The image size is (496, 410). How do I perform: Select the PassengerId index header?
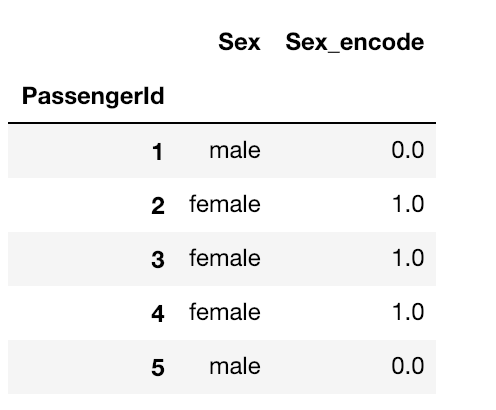[93, 96]
